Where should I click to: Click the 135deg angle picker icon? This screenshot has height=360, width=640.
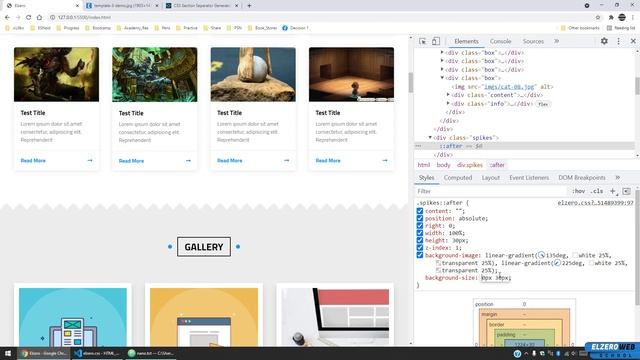(x=541, y=255)
